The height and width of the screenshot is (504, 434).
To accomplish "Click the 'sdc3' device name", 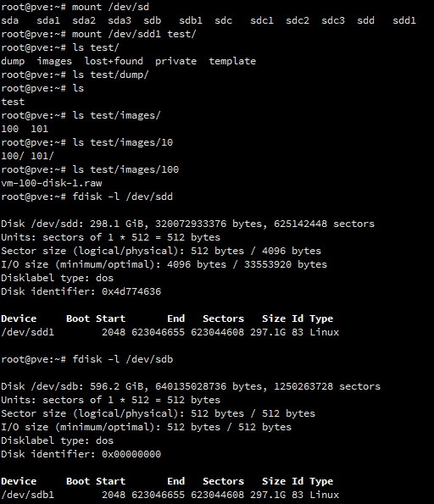I will pyautogui.click(x=333, y=20).
